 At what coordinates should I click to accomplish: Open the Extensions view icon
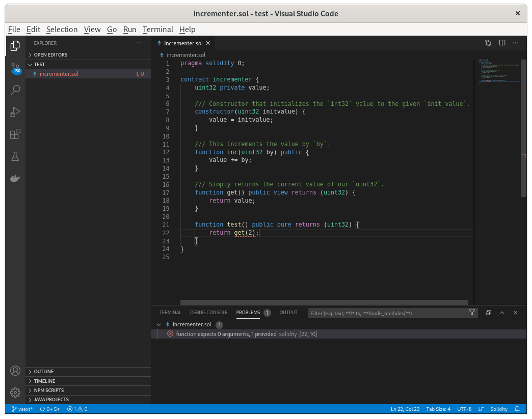tap(15, 134)
